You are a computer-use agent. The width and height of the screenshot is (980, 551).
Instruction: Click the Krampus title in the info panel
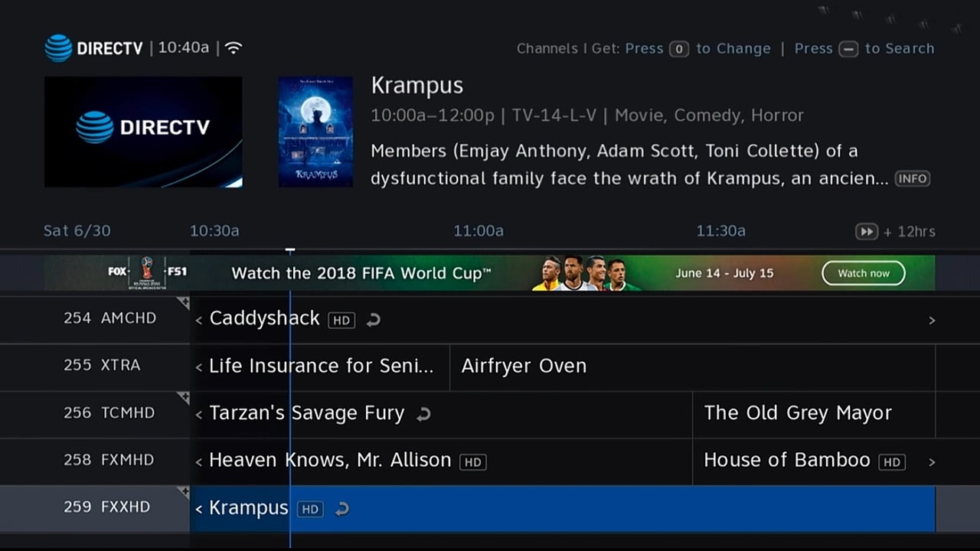coord(417,86)
